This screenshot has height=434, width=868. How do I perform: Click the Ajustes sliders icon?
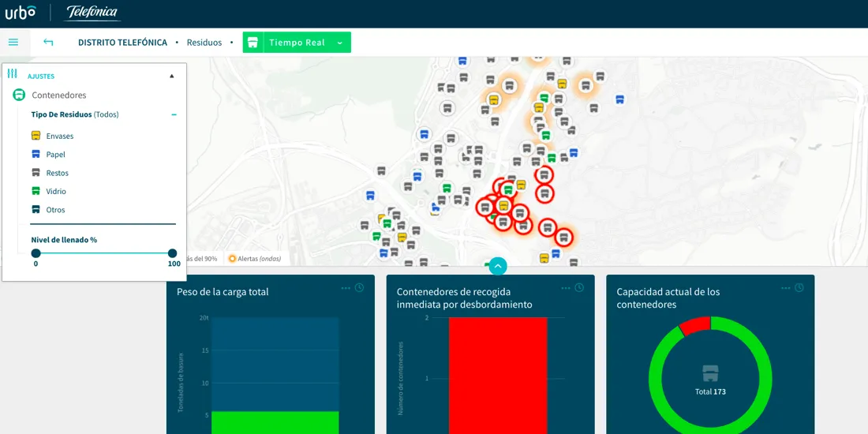pos(12,74)
